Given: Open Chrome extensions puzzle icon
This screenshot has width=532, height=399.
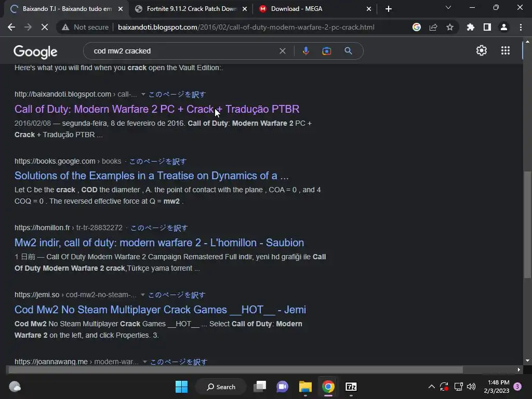Looking at the screenshot, I should coord(471,27).
